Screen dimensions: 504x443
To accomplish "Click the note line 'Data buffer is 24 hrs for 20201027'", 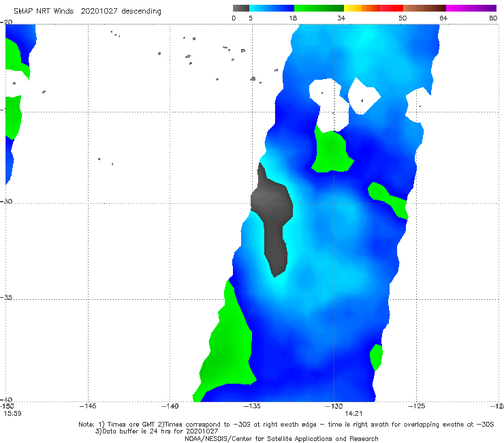I will [157, 431].
